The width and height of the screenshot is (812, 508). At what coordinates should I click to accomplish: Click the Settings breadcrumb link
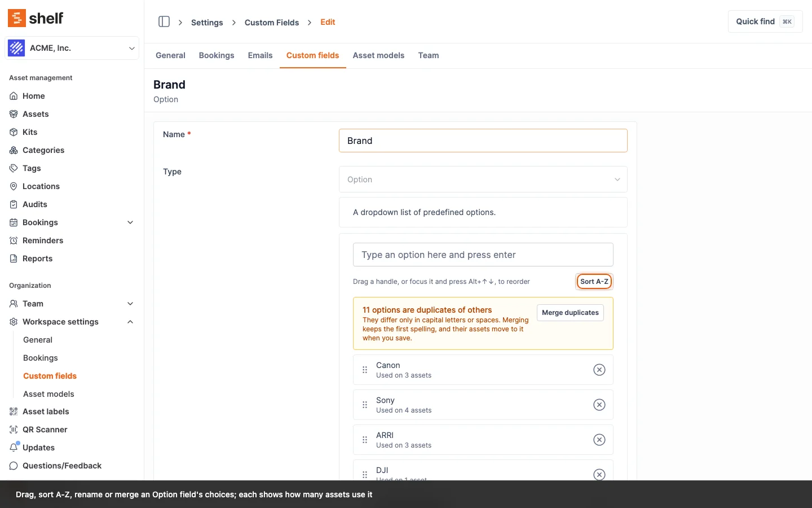point(207,23)
